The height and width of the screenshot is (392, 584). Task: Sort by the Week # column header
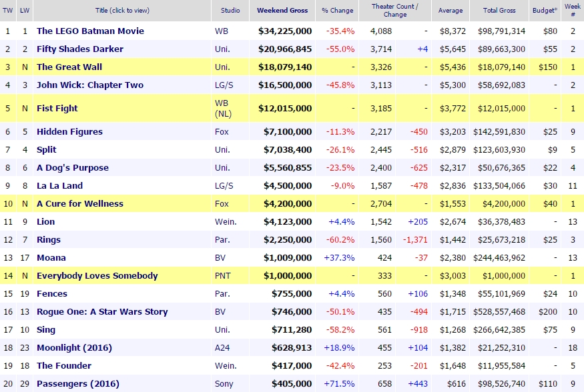coord(573,11)
